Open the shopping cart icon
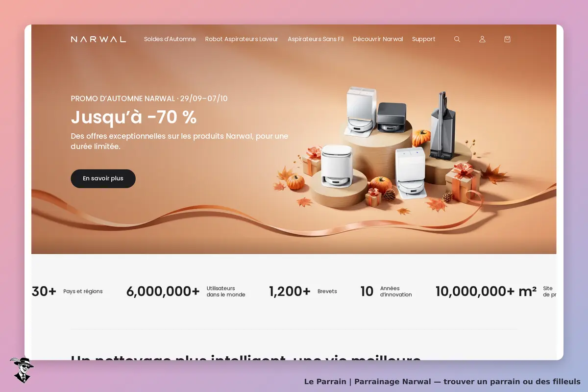Viewport: 588px width, 392px height. [x=507, y=39]
